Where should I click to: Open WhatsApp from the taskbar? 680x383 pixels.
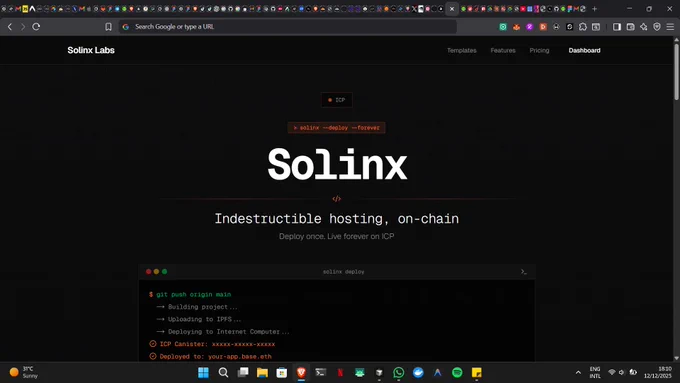(399, 373)
